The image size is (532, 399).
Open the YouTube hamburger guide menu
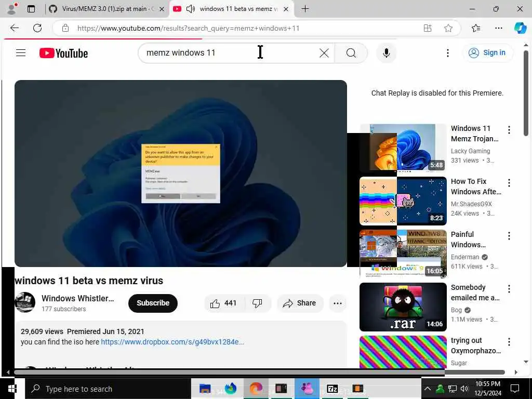tap(21, 52)
